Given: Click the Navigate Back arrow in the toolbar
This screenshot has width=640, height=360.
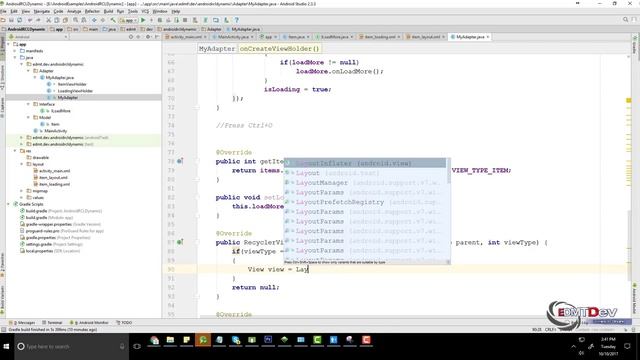Looking at the screenshot, I should 94,20.
